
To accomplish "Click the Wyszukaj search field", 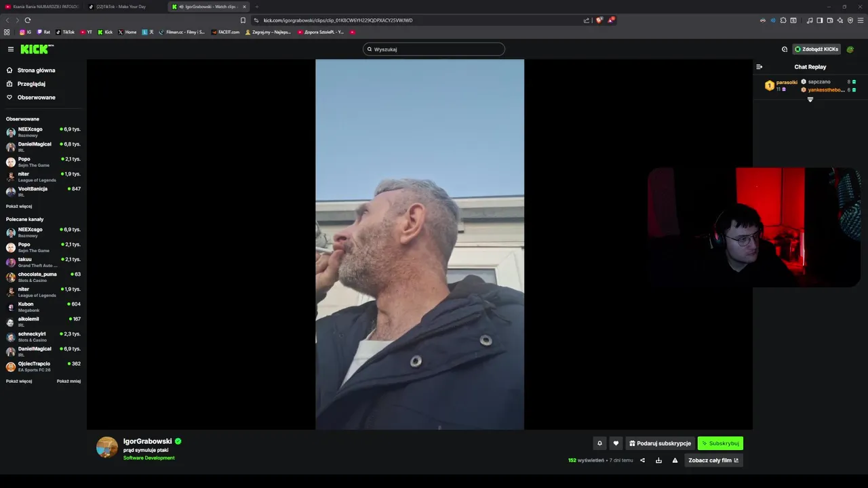I will pos(434,49).
